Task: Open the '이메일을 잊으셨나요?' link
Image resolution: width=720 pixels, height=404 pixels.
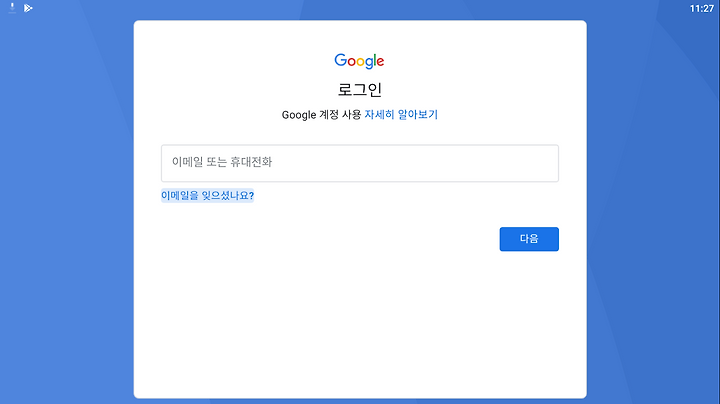Action: [x=207, y=196]
